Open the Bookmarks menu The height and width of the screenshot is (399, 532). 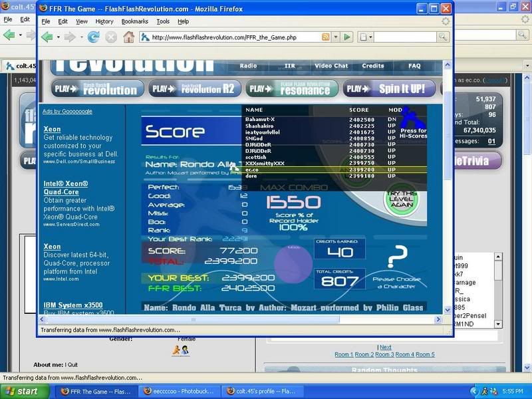point(135,21)
